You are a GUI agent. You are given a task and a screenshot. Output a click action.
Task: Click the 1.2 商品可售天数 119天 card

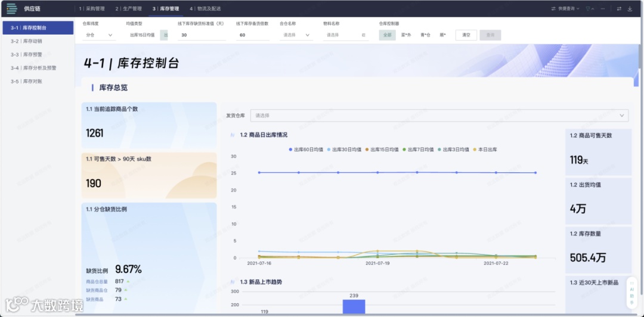tap(599, 153)
